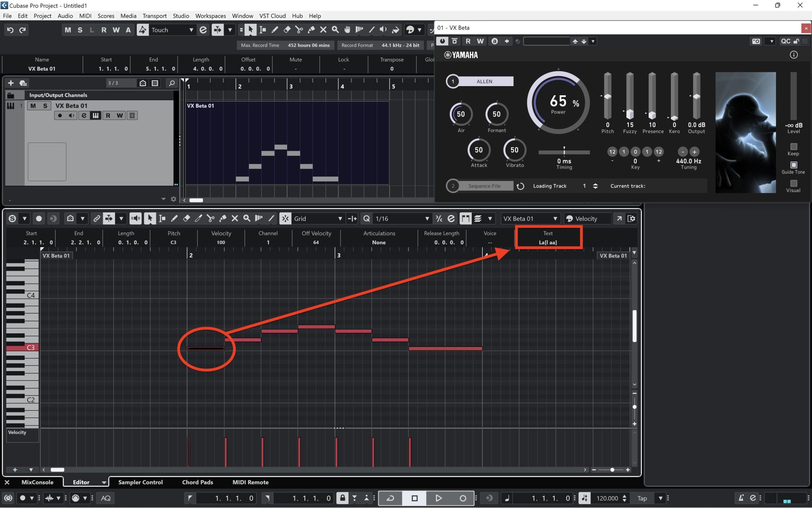Expand the Grid snap type dropdown
The width and height of the screenshot is (812, 508).
(340, 219)
